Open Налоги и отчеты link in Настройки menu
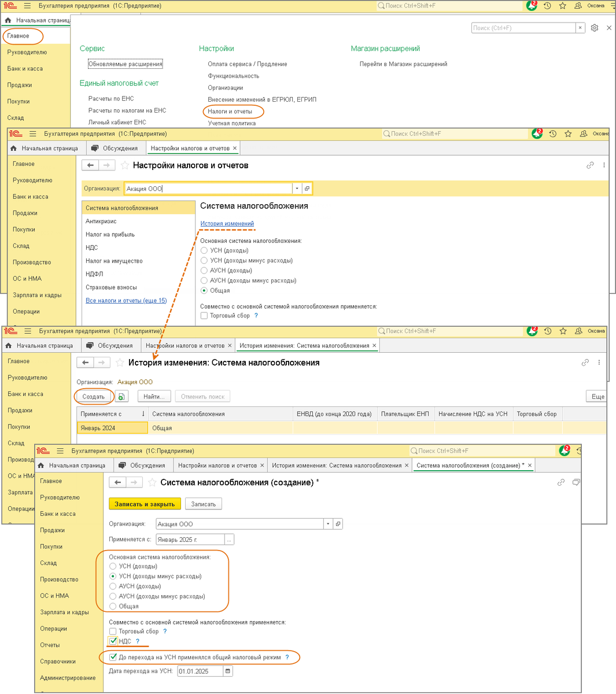Screen dimensions: 616x694 click(230, 111)
